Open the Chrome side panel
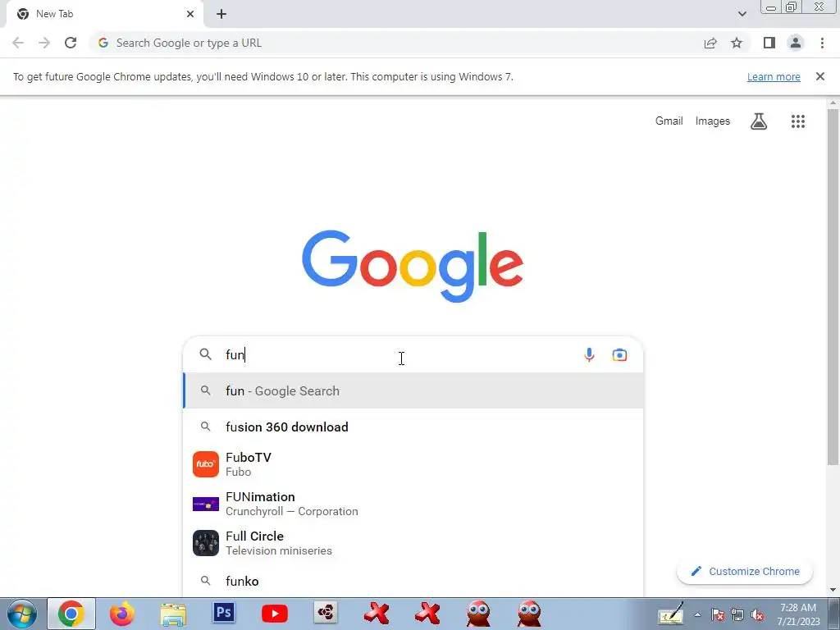 (x=769, y=43)
